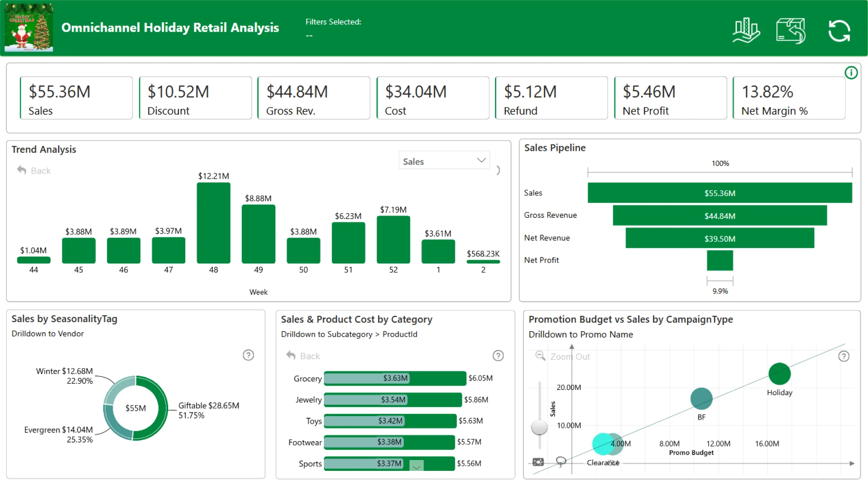This screenshot has height=488, width=868.
Task: Expand the chevron on the Sports bar
Action: point(416,466)
